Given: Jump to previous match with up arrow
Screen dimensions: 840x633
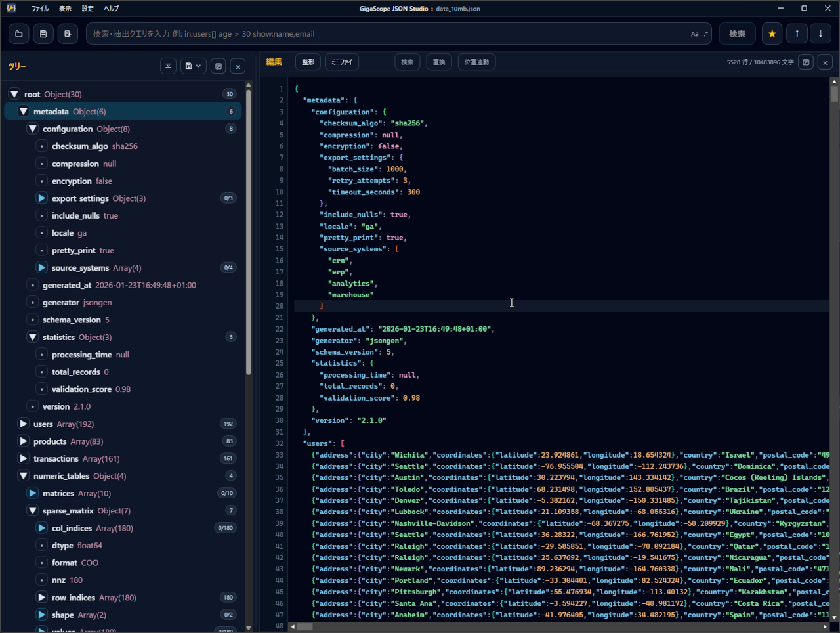Looking at the screenshot, I should [797, 33].
